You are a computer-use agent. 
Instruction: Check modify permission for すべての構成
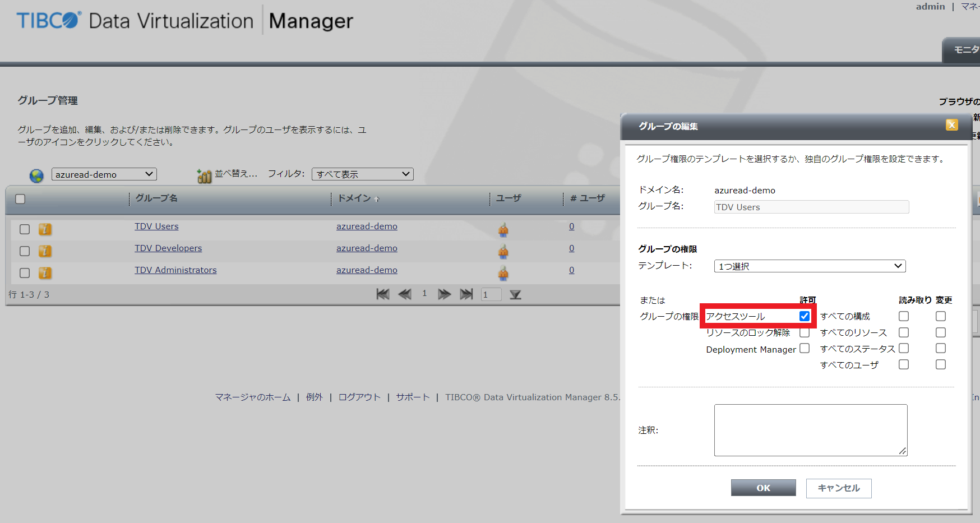[941, 316]
